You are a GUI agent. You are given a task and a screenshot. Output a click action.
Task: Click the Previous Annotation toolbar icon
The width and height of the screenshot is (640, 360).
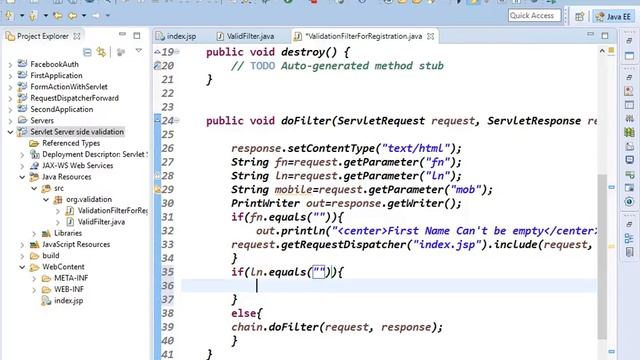pos(33,16)
